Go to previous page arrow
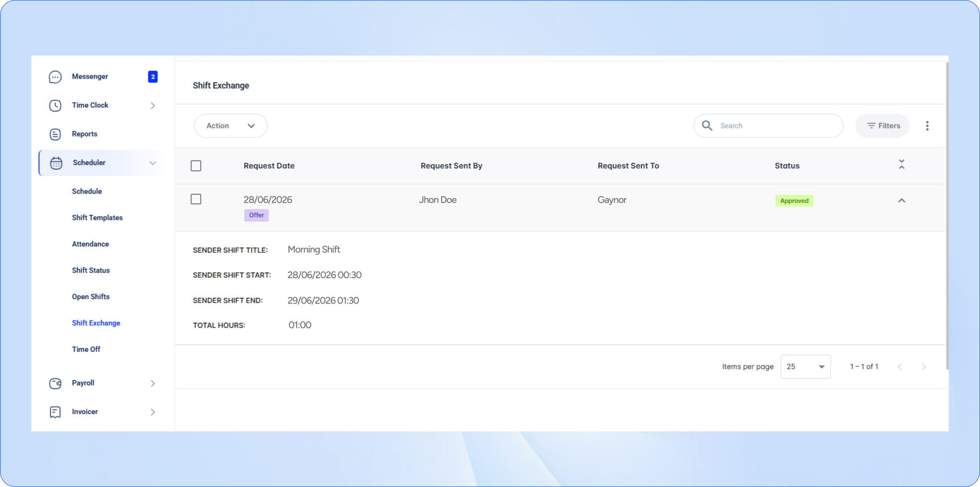Screen dimensions: 980x487 pyautogui.click(x=900, y=367)
